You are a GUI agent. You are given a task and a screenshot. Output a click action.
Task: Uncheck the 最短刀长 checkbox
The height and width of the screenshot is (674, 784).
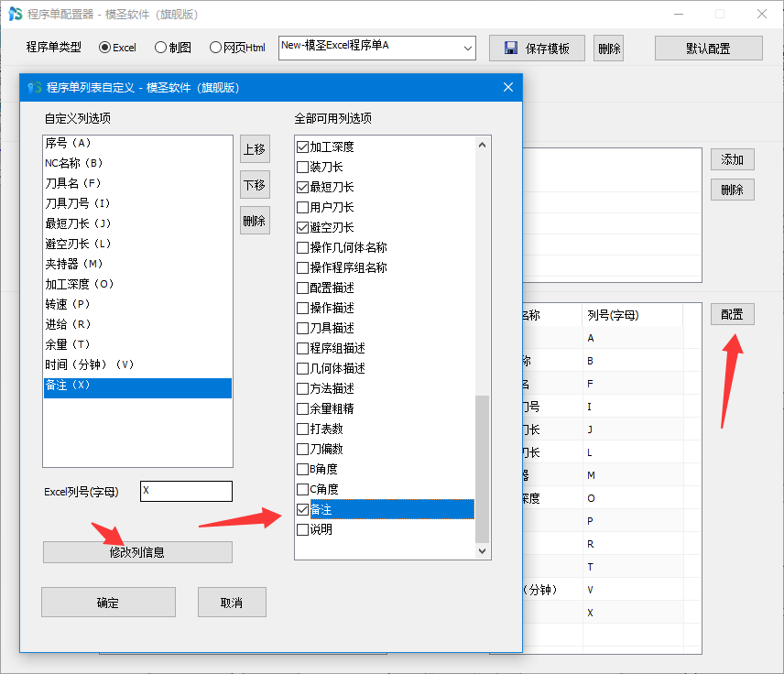pos(302,187)
